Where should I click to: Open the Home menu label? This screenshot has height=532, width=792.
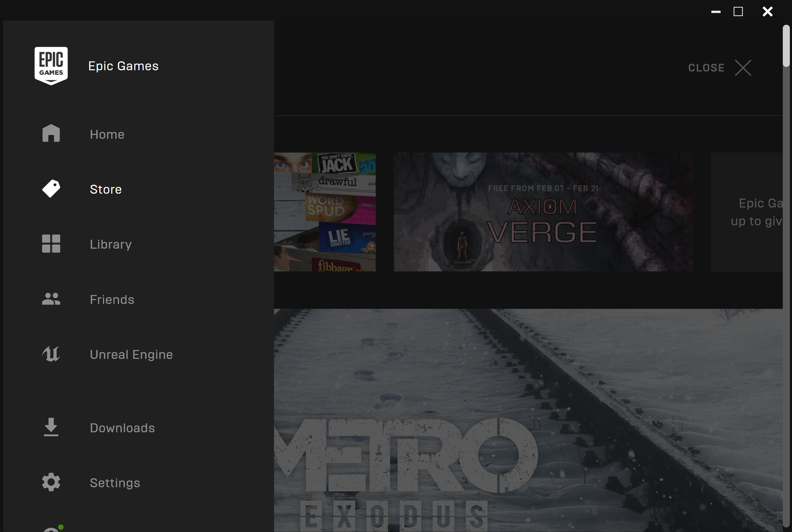pos(107,134)
